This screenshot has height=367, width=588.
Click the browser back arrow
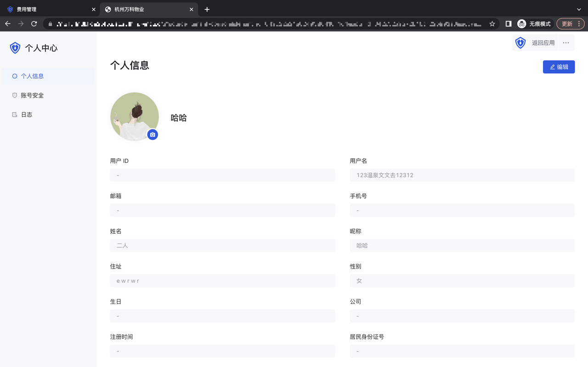(8, 24)
